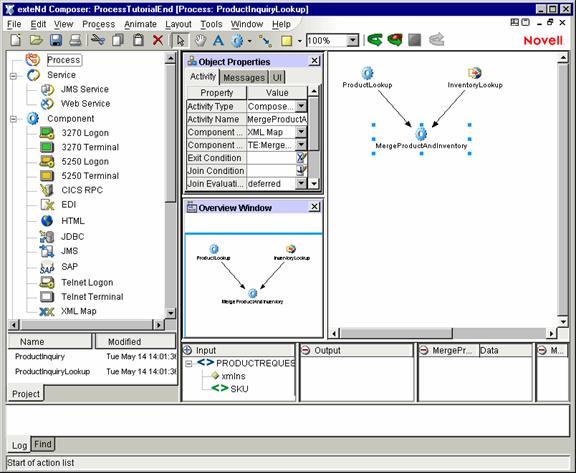This screenshot has width=576, height=473.
Task: Select the hand pan tool
Action: click(200, 40)
